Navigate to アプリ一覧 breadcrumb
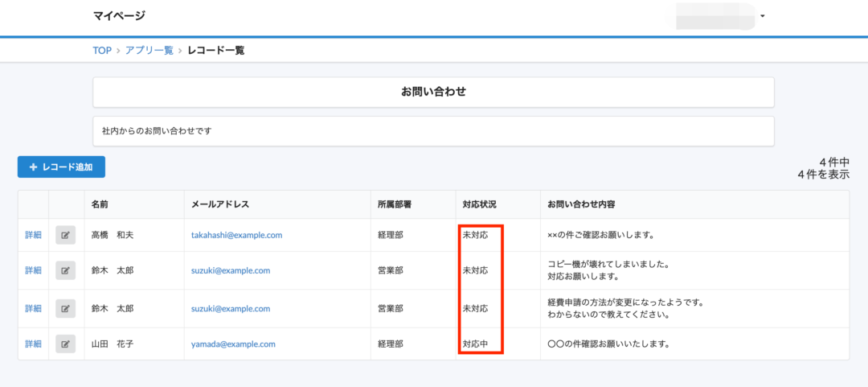This screenshot has width=868, height=387. (x=149, y=50)
